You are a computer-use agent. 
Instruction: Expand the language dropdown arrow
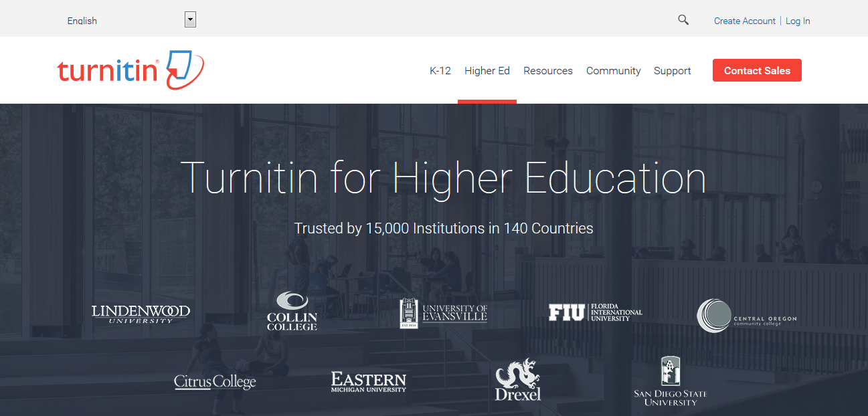[x=190, y=20]
